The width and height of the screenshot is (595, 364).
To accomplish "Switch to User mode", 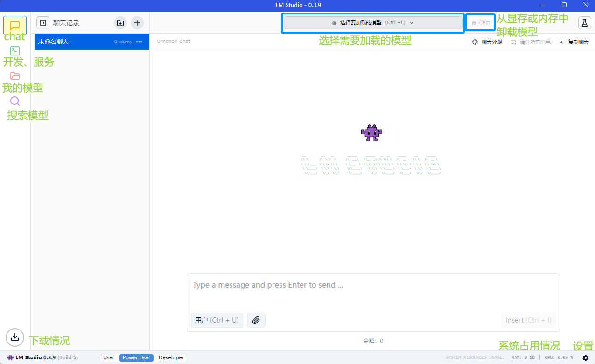I will [x=109, y=358].
